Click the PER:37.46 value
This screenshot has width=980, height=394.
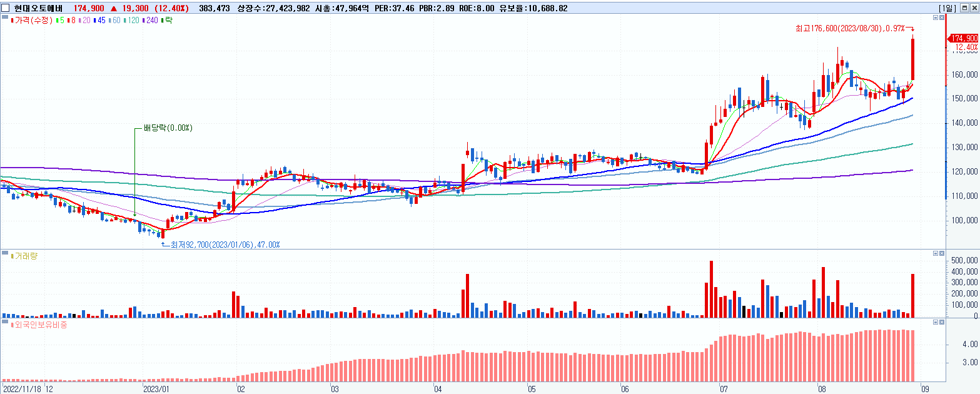pyautogui.click(x=394, y=8)
